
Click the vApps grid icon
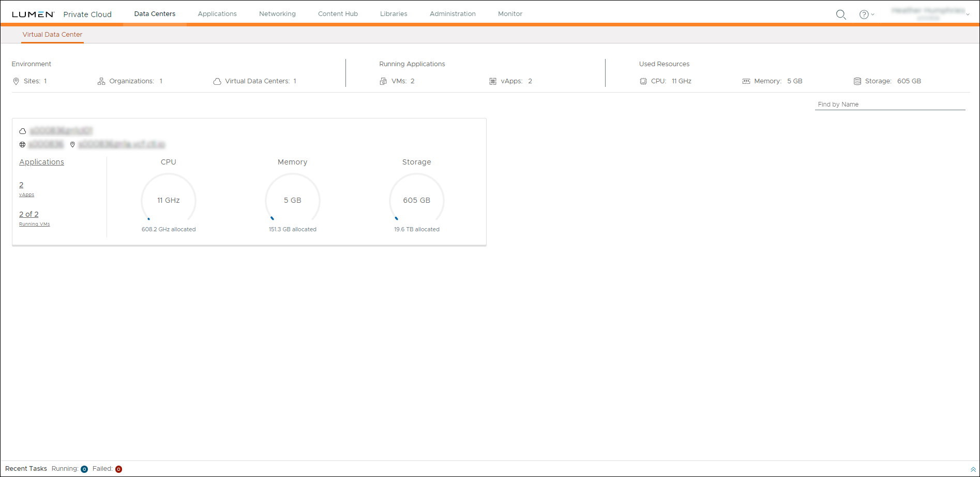493,81
